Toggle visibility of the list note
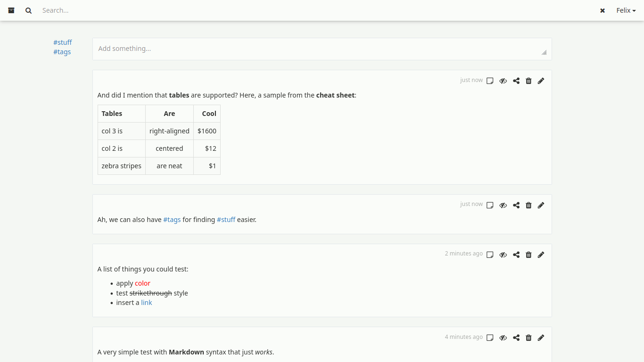Screen dimensions: 644x362 [x=503, y=255]
